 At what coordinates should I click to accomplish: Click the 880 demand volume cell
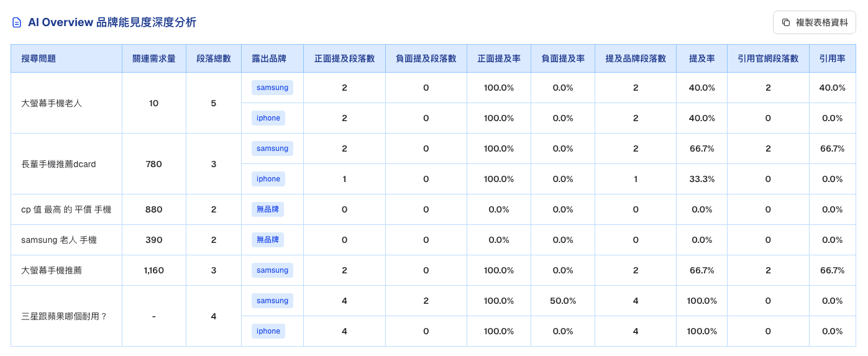pyautogui.click(x=154, y=209)
